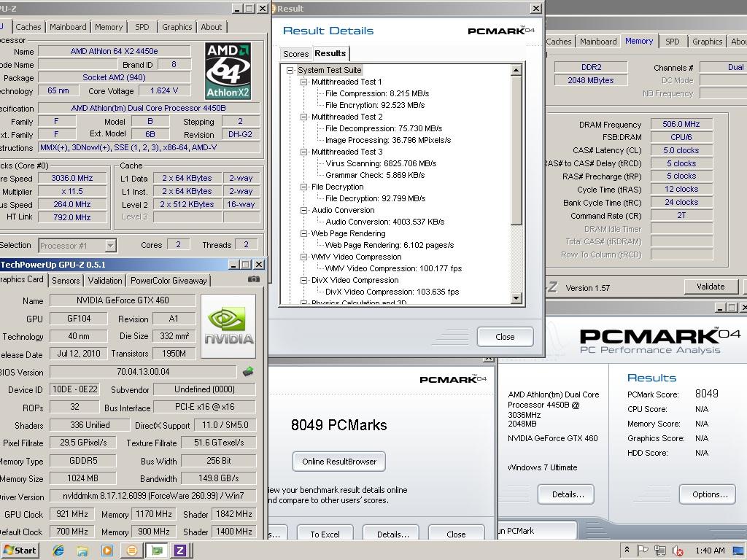Click the results tree scrollbar thumb
Image resolution: width=747 pixels, height=560 pixels.
516,150
